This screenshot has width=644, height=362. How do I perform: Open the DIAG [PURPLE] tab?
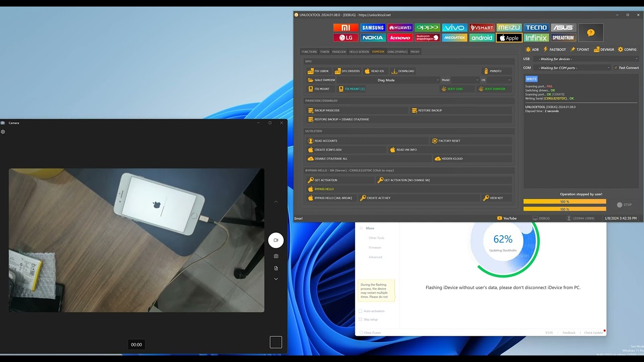pyautogui.click(x=397, y=52)
